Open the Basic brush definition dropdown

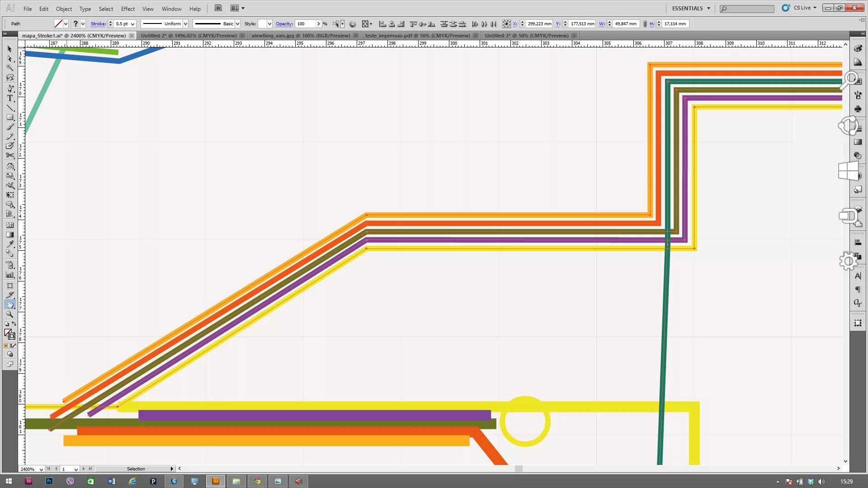pos(237,24)
